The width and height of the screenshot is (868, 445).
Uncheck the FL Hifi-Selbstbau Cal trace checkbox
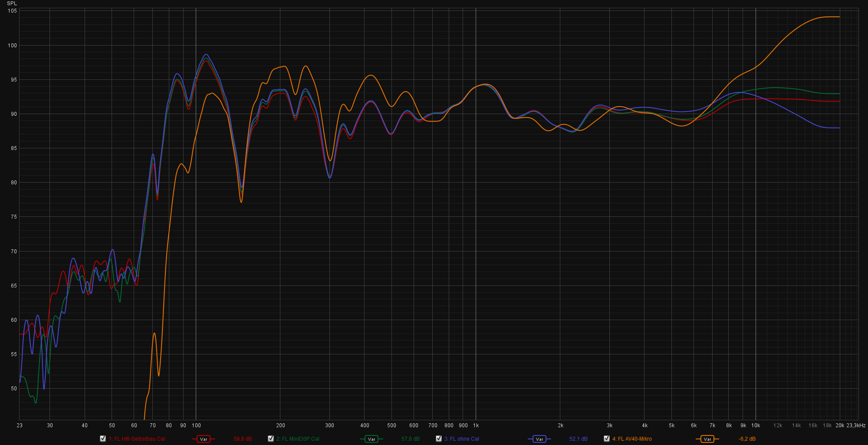coord(103,439)
